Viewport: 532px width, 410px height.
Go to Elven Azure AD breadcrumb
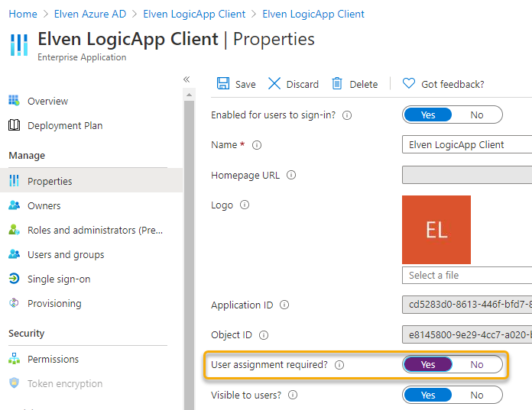click(x=90, y=14)
